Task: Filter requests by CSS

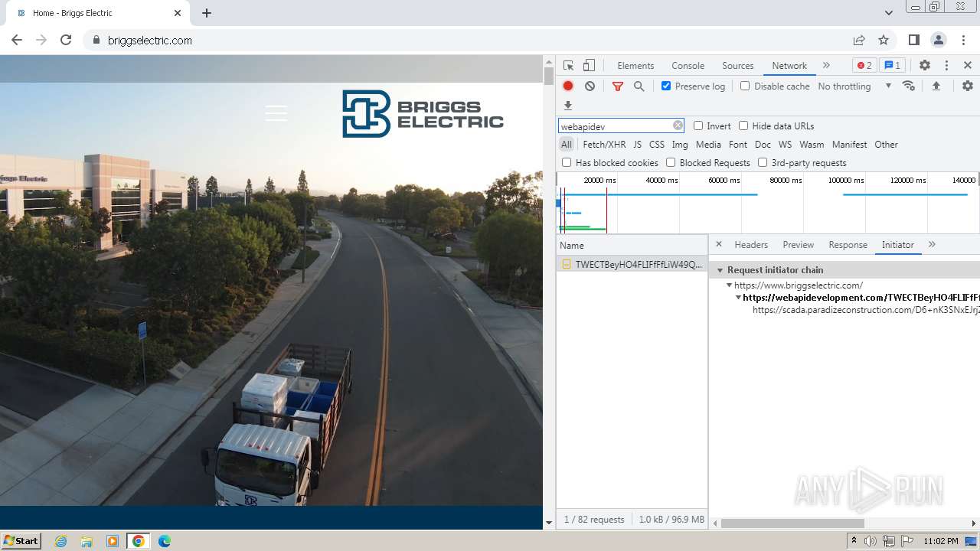Action: (657, 145)
